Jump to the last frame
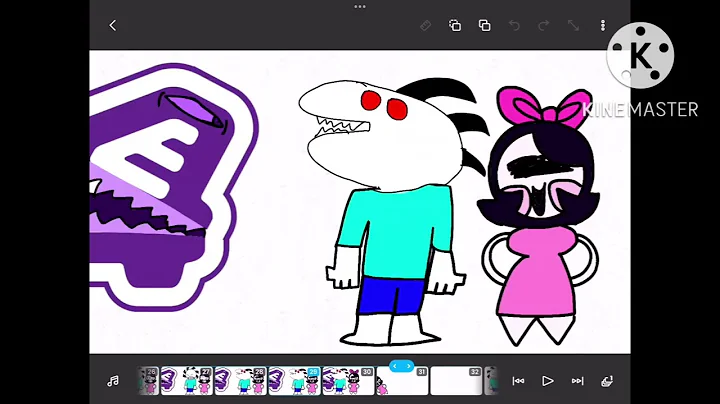Image resolution: width=720 pixels, height=404 pixels. (x=577, y=381)
